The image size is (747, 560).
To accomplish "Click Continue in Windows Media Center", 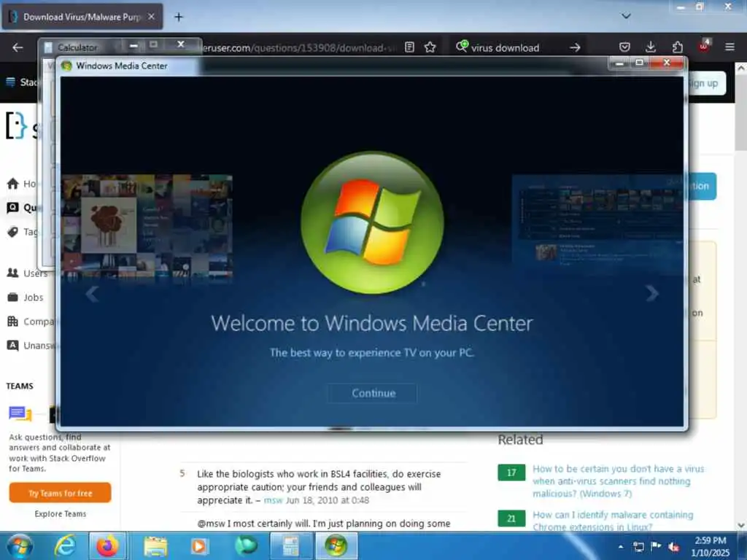I will pyautogui.click(x=373, y=393).
